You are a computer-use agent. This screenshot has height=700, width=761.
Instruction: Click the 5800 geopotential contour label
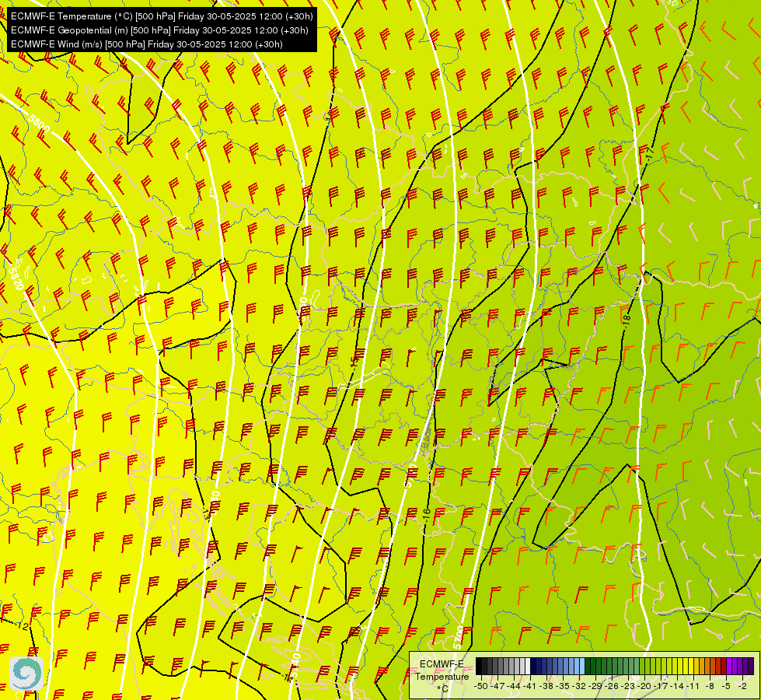coord(39,124)
